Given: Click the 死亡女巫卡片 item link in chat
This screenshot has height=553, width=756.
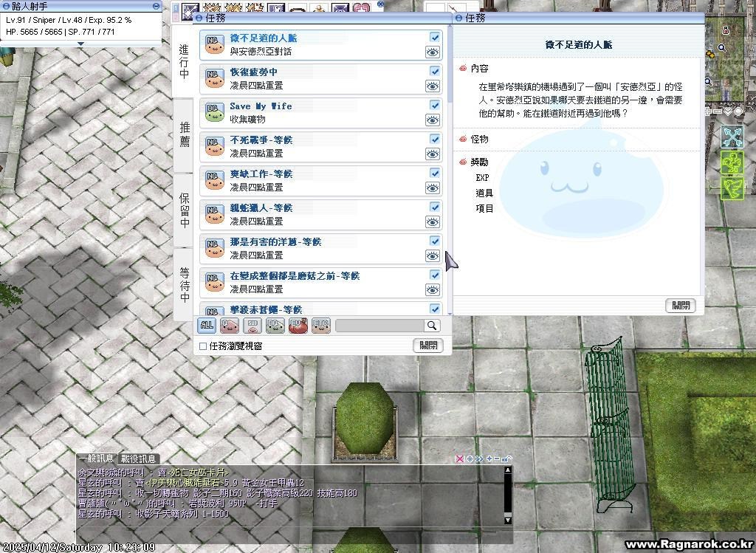Looking at the screenshot, I should click(198, 473).
